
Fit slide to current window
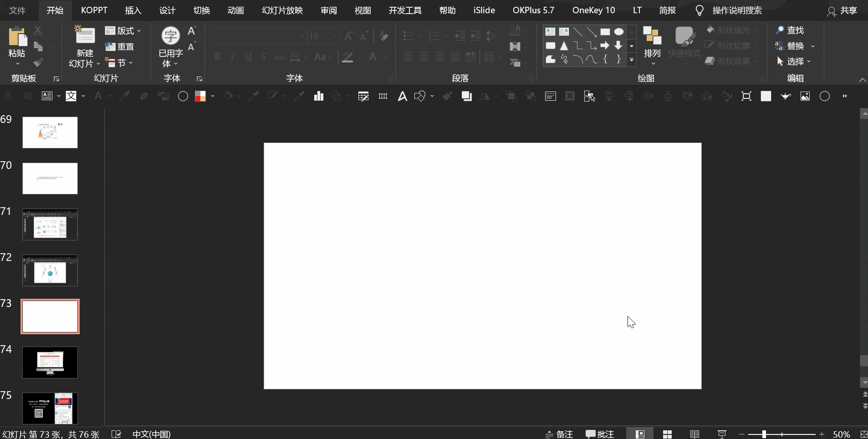[x=863, y=434]
